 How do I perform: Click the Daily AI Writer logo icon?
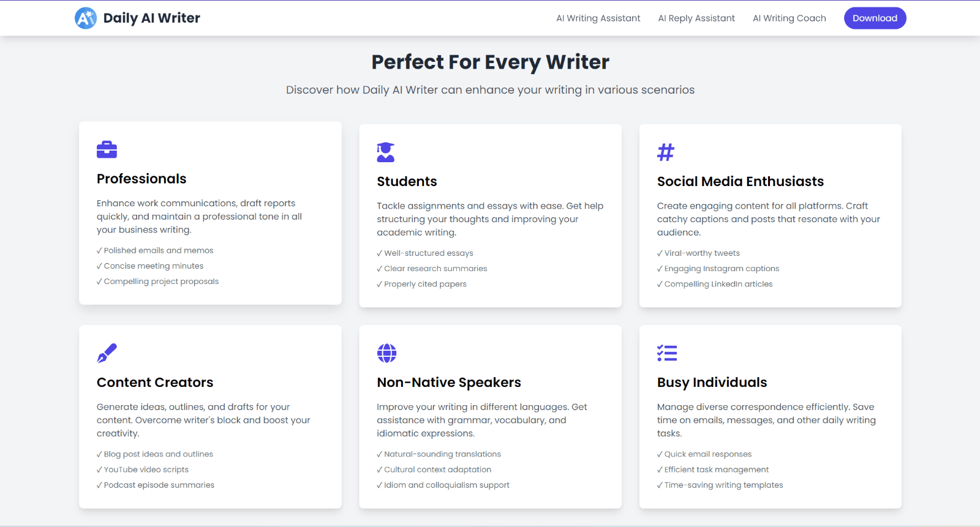(x=86, y=18)
